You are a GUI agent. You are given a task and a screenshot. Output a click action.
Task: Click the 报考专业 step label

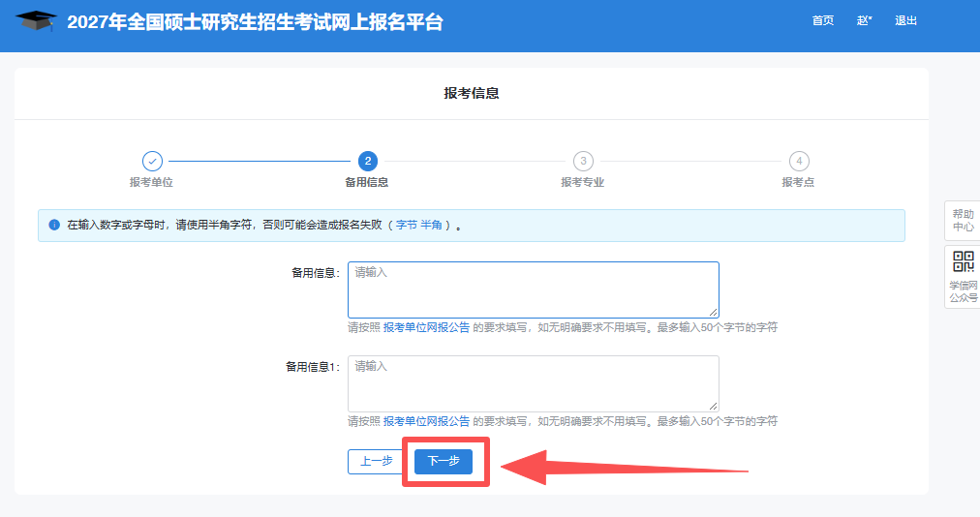tap(583, 182)
